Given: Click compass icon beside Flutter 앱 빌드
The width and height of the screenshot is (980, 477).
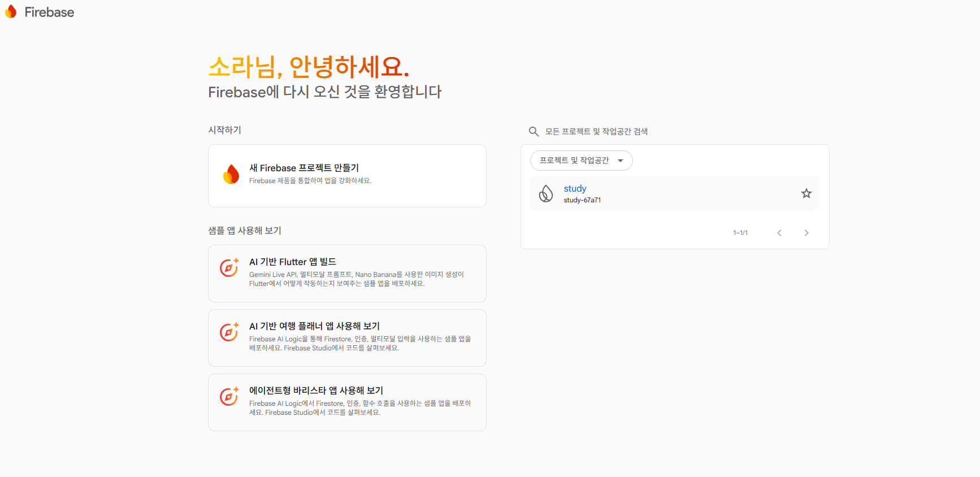Looking at the screenshot, I should tap(229, 267).
